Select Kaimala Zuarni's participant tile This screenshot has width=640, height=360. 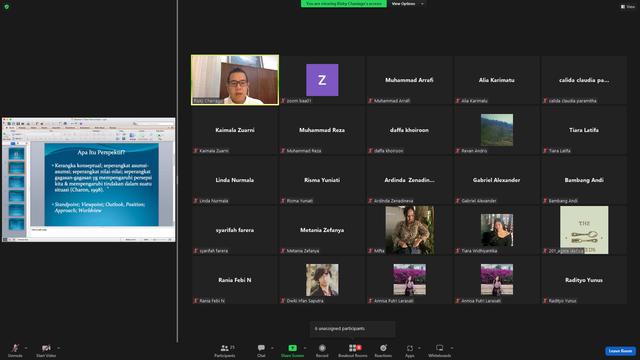point(235,130)
